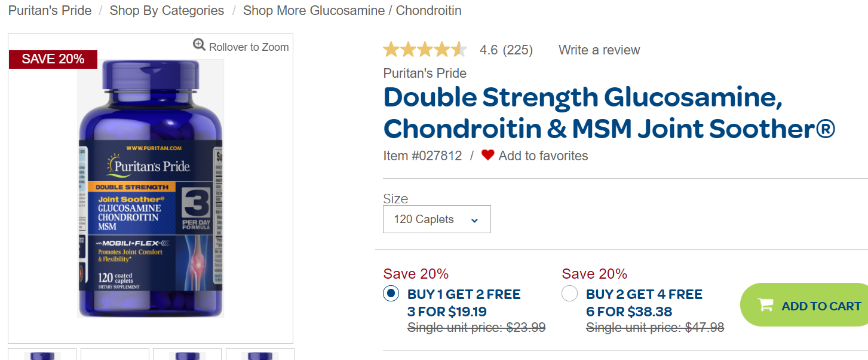The image size is (868, 360).
Task: Select the Buy 1 Get 2 Free option
Action: 391,294
